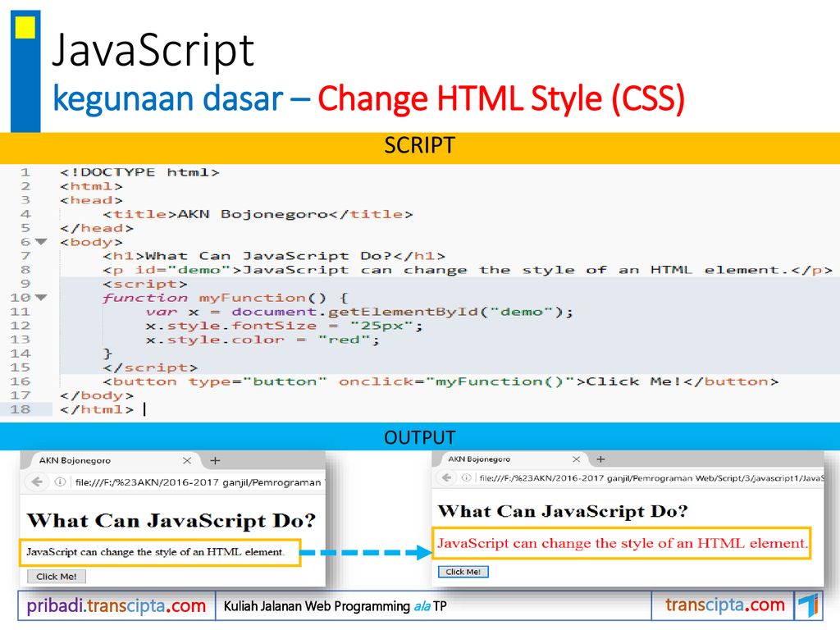The width and height of the screenshot is (840, 630).
Task: Open site info icon in left browser address bar
Action: [x=60, y=482]
